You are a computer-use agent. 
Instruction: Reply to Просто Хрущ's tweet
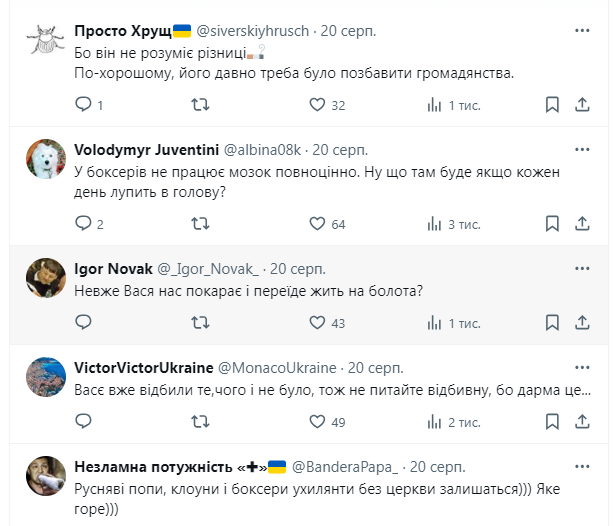pyautogui.click(x=83, y=104)
